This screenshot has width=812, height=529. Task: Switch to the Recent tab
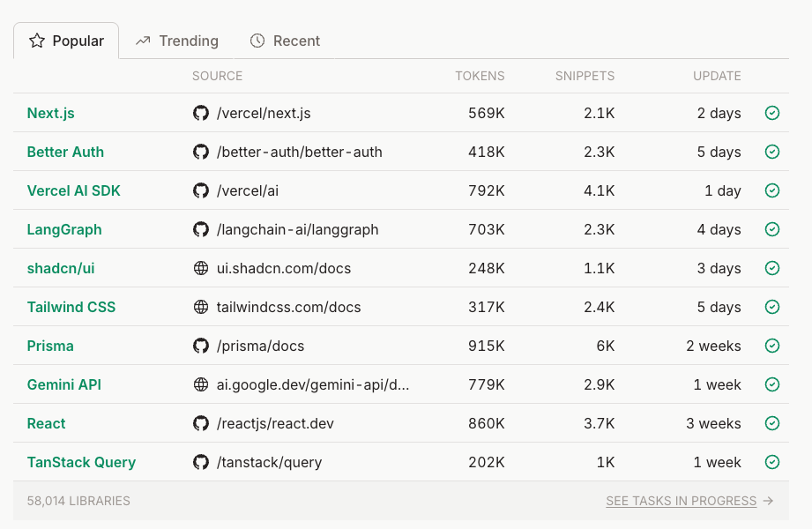click(285, 41)
